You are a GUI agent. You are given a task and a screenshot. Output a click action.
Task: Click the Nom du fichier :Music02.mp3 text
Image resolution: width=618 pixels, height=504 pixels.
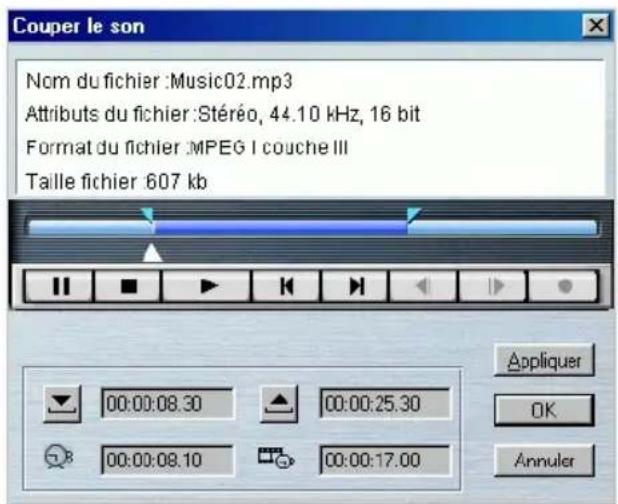pos(159,82)
